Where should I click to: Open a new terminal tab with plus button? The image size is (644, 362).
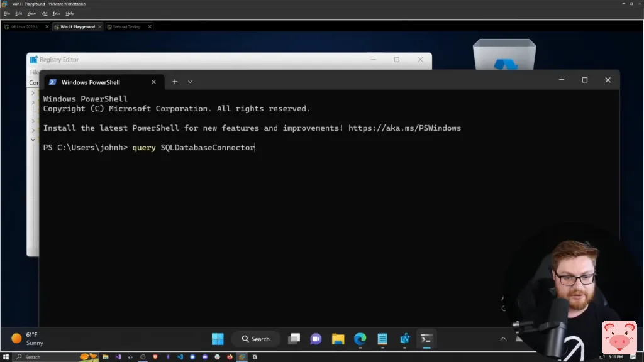[175, 82]
